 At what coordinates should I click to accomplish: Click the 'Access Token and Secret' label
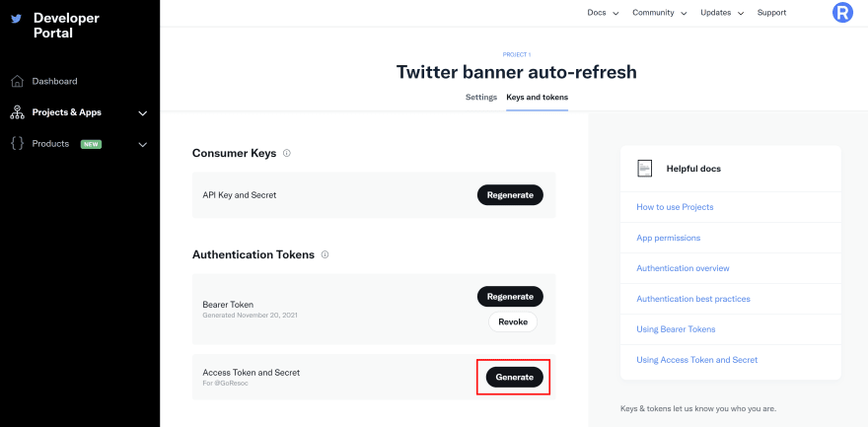(252, 373)
